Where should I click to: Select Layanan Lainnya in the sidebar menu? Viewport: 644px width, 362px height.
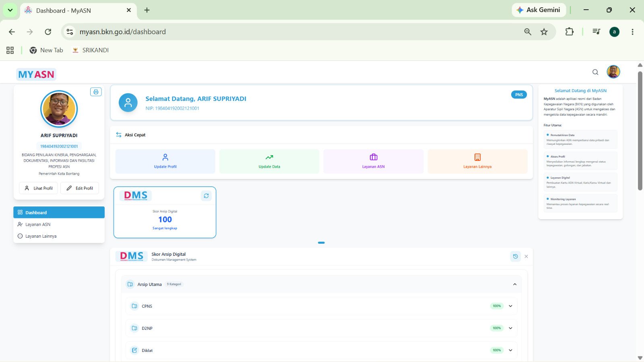59,236
